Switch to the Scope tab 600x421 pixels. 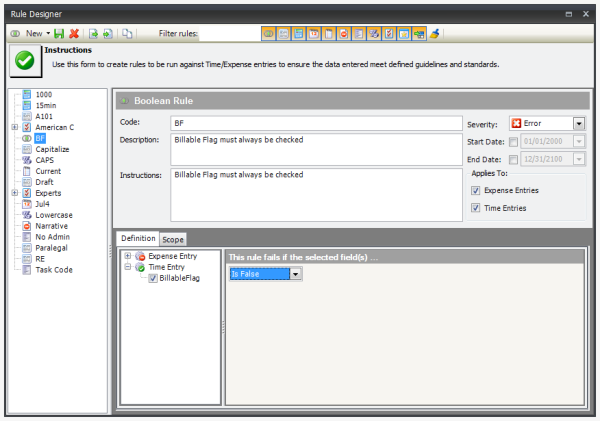tap(173, 239)
